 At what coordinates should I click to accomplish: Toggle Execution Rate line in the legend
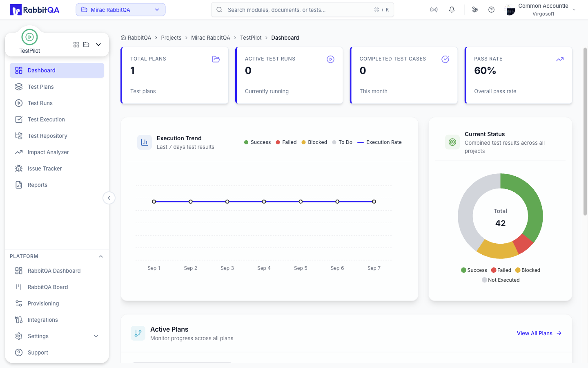[379, 142]
